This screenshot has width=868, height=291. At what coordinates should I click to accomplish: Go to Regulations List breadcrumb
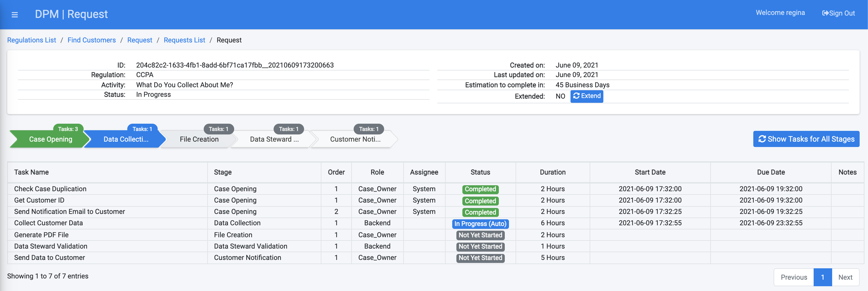coord(32,40)
